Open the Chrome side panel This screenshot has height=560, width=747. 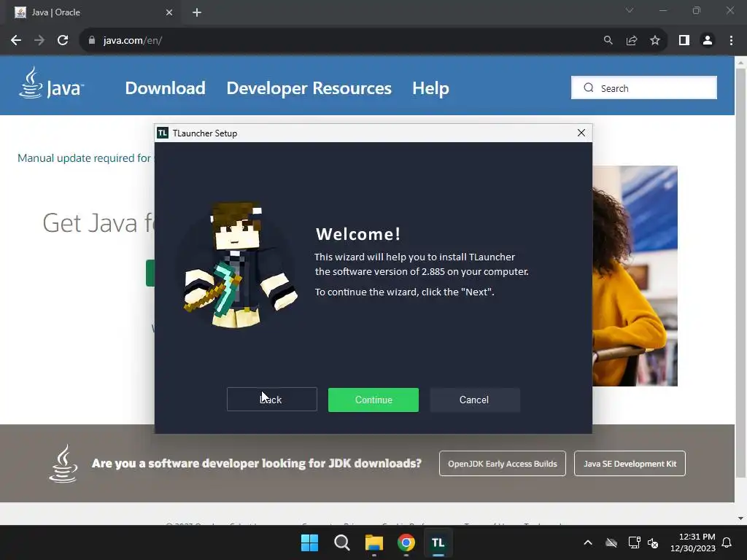tap(684, 41)
